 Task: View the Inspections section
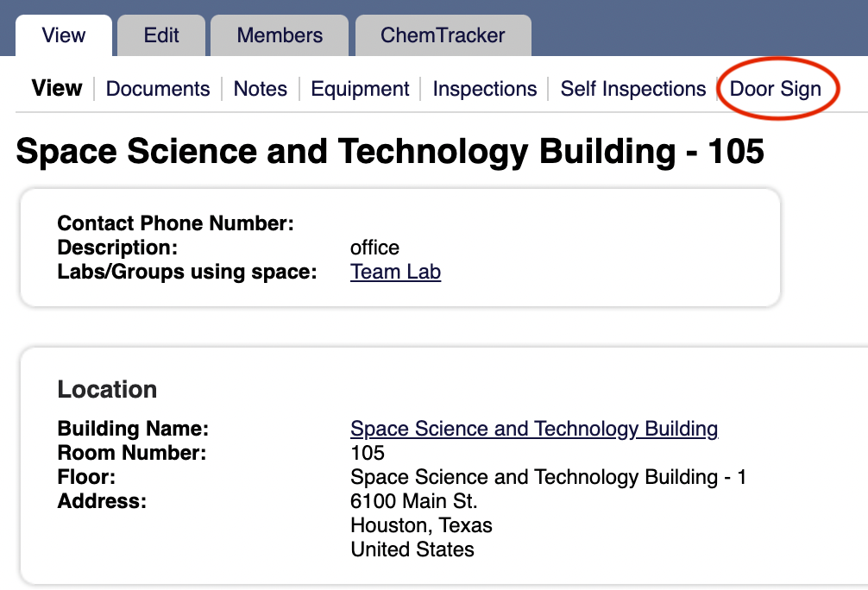pyautogui.click(x=484, y=89)
